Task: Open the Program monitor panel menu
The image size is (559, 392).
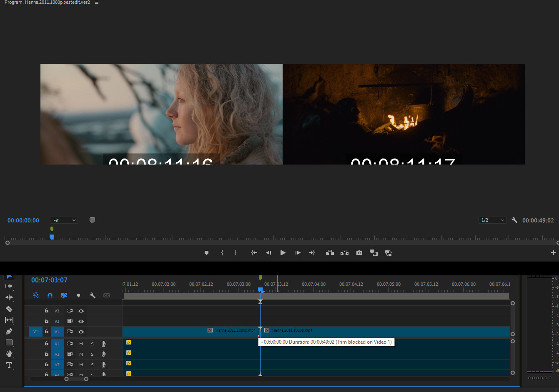Action: tap(97, 2)
